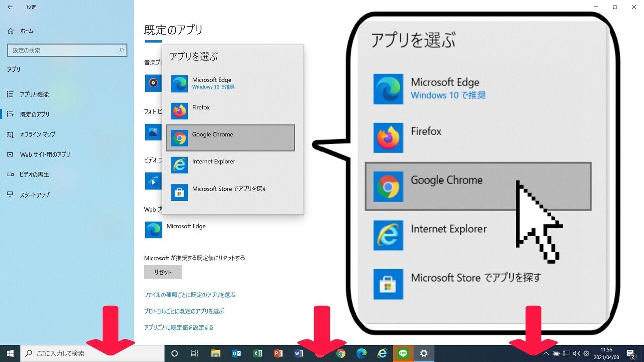Click the video player default app icon

pyautogui.click(x=153, y=180)
